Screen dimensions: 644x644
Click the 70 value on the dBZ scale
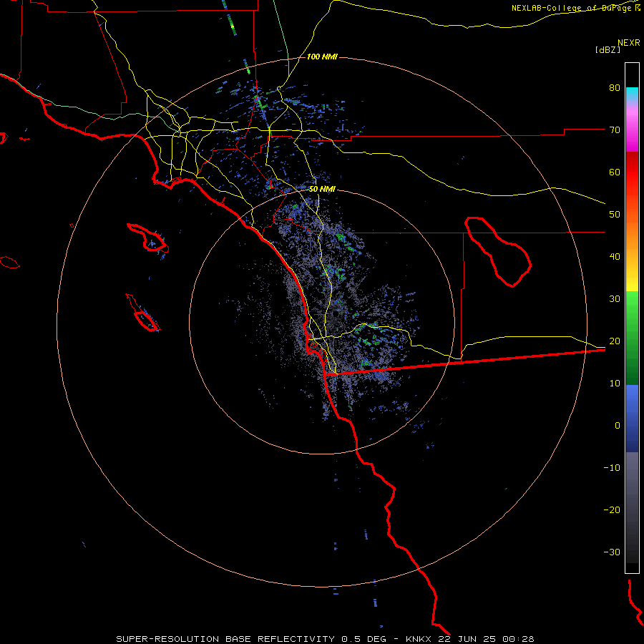pyautogui.click(x=615, y=130)
